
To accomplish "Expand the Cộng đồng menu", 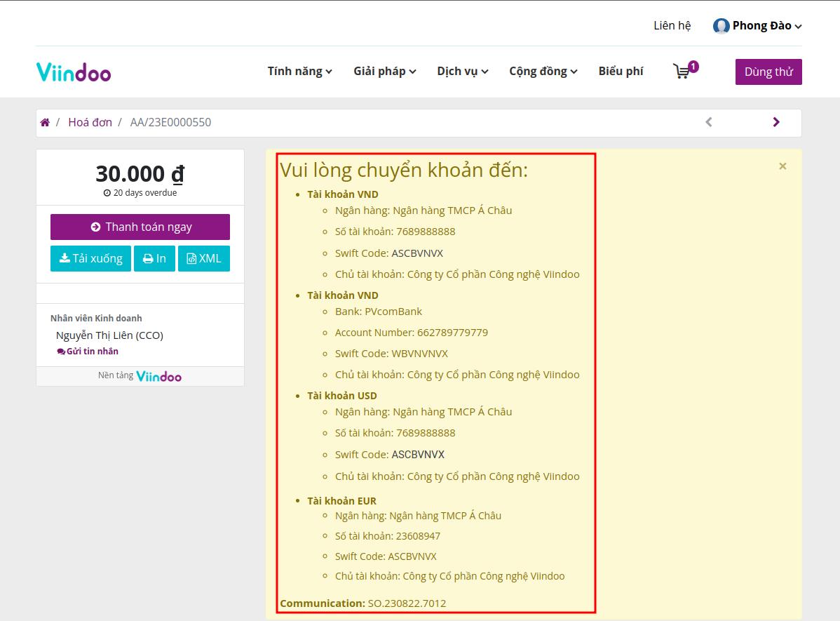I will coord(543,72).
